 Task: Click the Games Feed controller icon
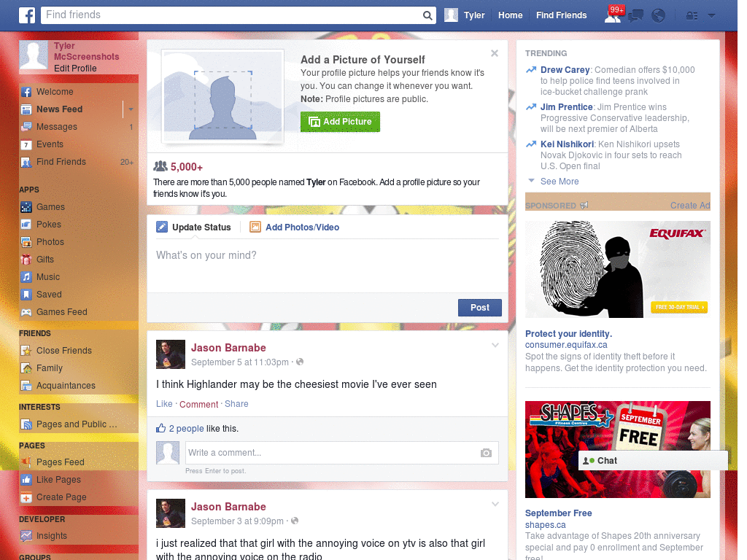click(26, 312)
